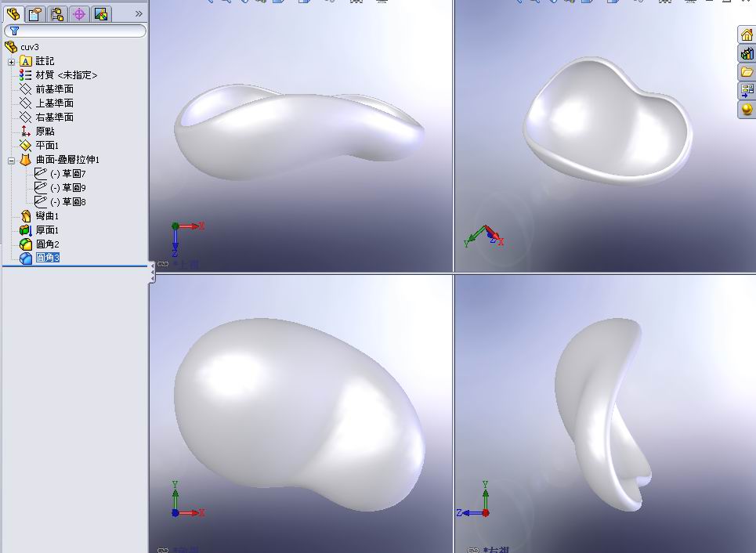Select the 平面1 reference plane

tap(47, 145)
